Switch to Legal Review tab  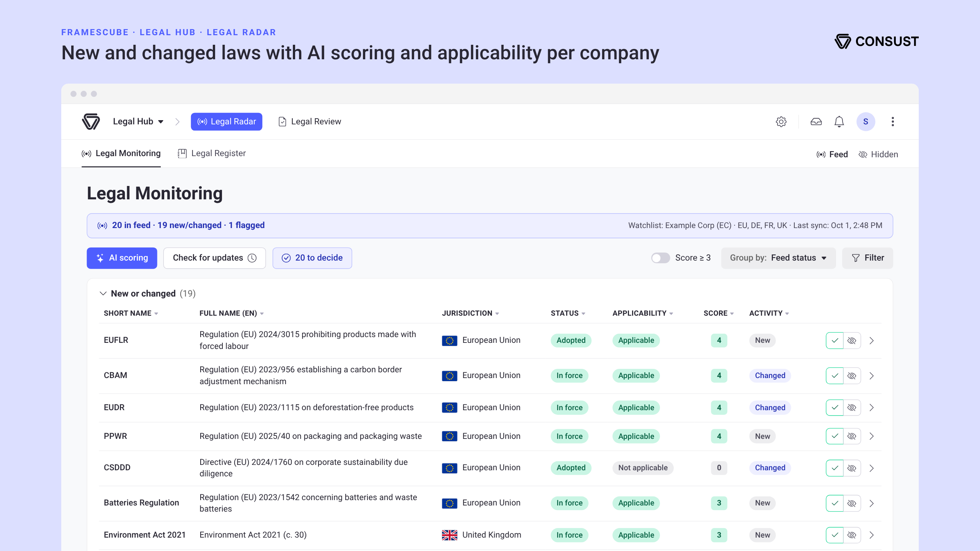(310, 122)
